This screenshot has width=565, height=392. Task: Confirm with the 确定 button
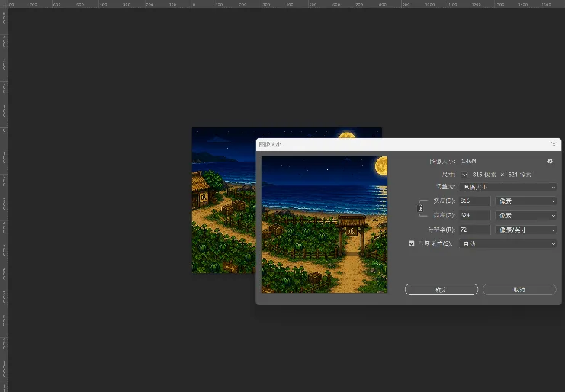click(x=441, y=289)
